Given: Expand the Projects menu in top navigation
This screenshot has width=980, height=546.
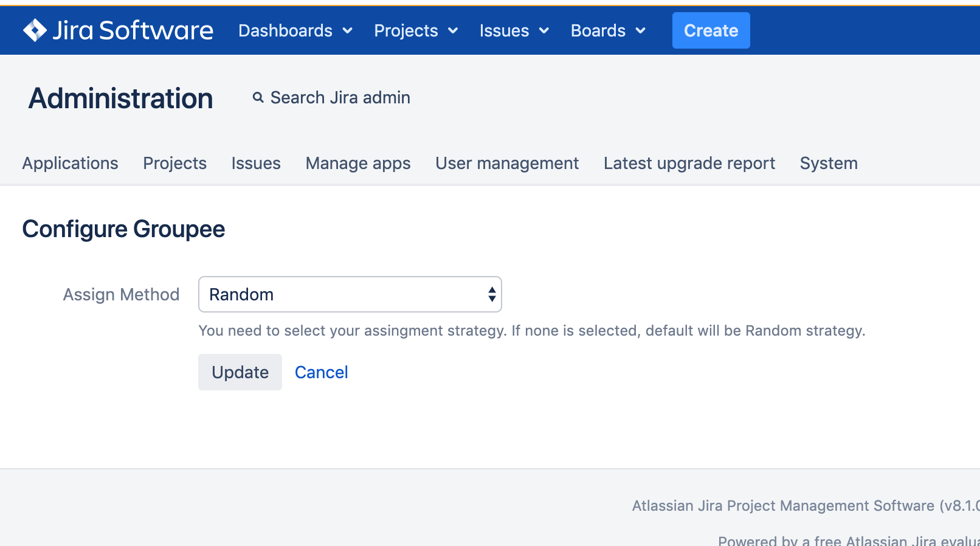Looking at the screenshot, I should [x=416, y=30].
